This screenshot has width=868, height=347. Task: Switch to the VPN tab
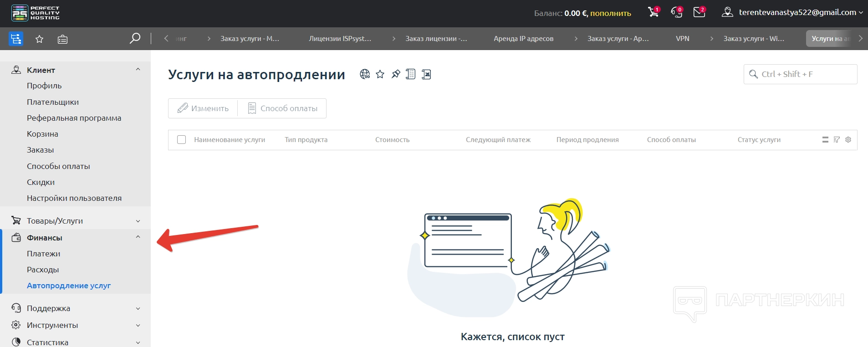pos(682,39)
